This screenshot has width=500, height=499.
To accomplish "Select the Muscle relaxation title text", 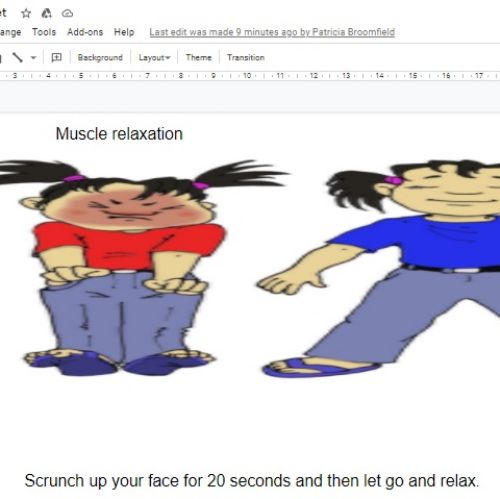I will coord(119,134).
